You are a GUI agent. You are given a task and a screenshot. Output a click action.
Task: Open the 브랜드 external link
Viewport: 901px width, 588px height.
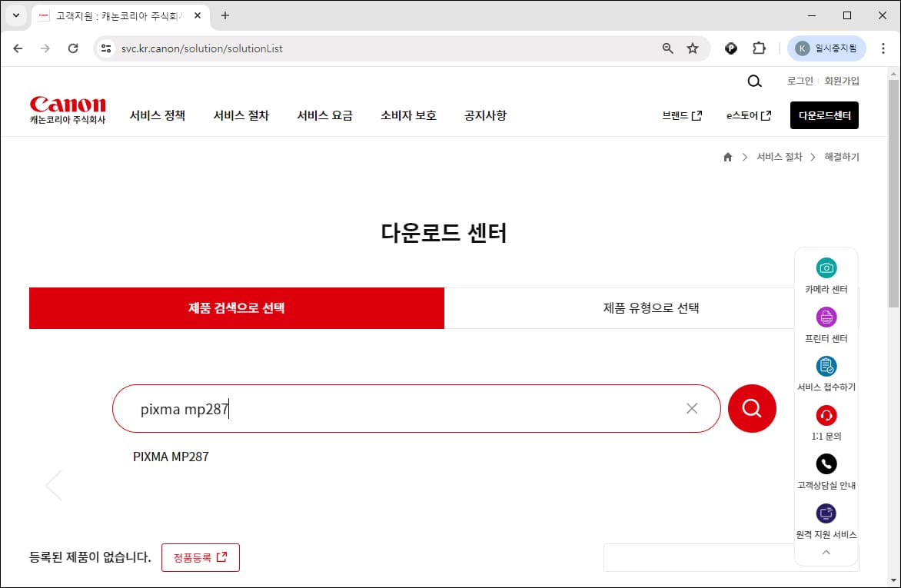[x=681, y=115]
